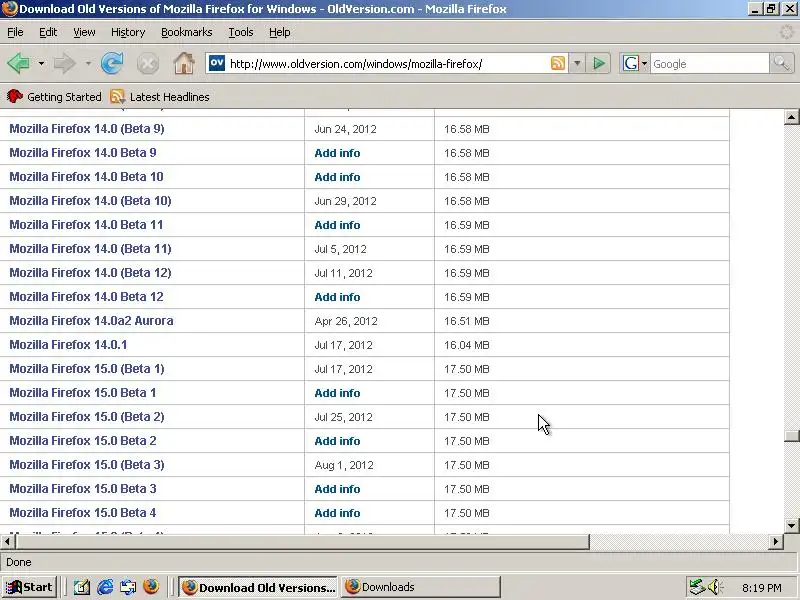Click the Jul 17, 2012 date for 14.0.1
800x600 pixels.
pyautogui.click(x=343, y=345)
